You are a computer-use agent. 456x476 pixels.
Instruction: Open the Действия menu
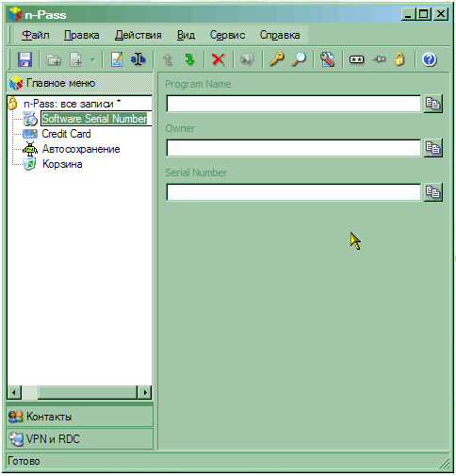tap(138, 35)
